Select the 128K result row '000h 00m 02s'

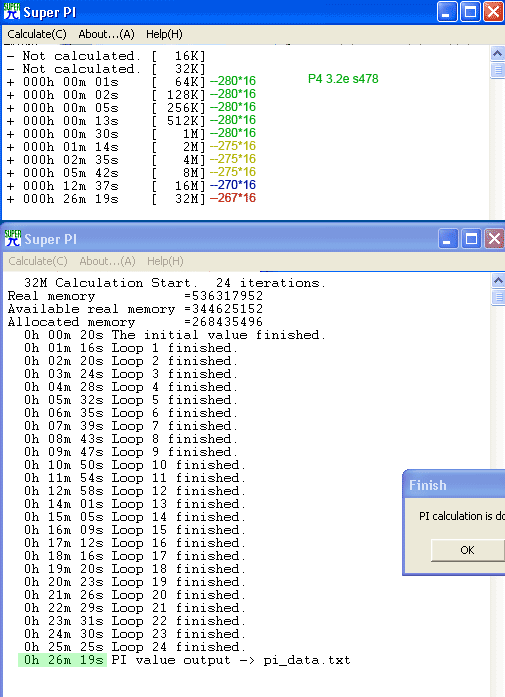pos(106,95)
